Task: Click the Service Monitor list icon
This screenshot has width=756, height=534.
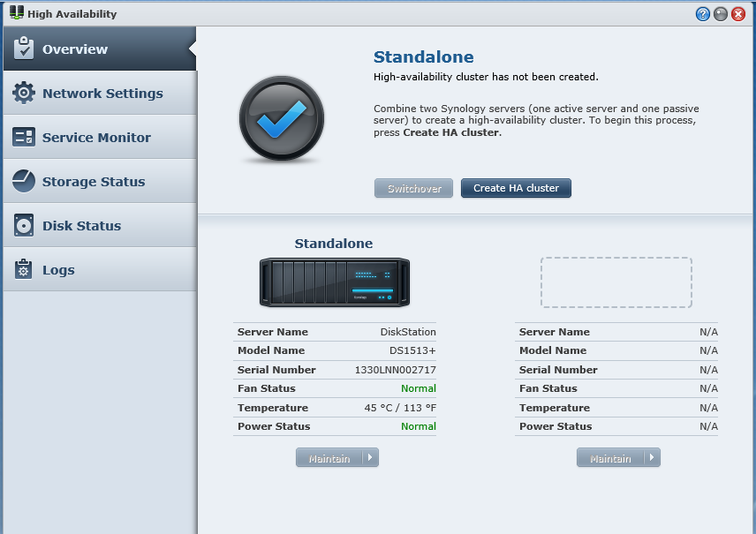Action: 24,137
